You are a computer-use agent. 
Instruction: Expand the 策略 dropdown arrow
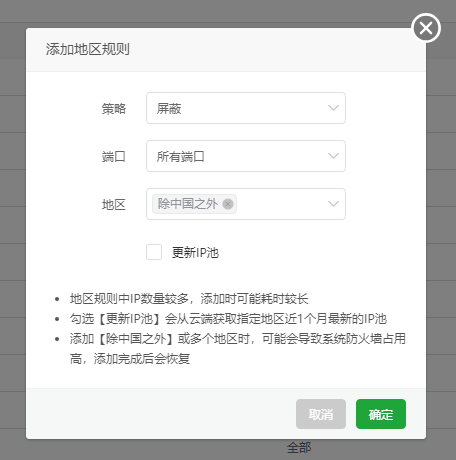[x=333, y=108]
